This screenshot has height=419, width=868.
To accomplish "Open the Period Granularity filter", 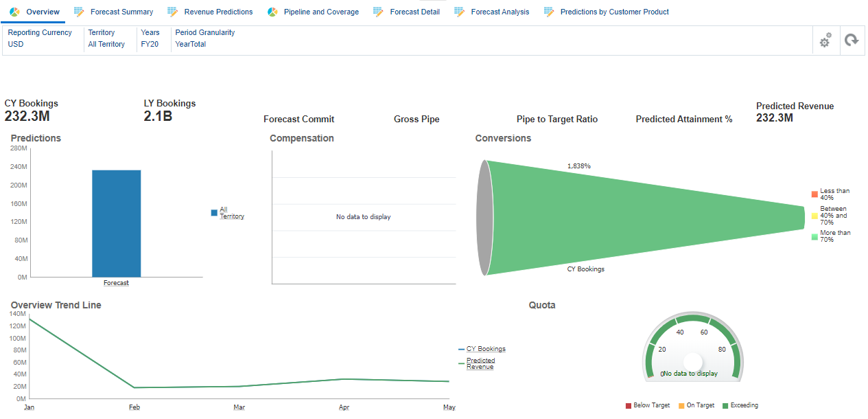I will coord(190,44).
